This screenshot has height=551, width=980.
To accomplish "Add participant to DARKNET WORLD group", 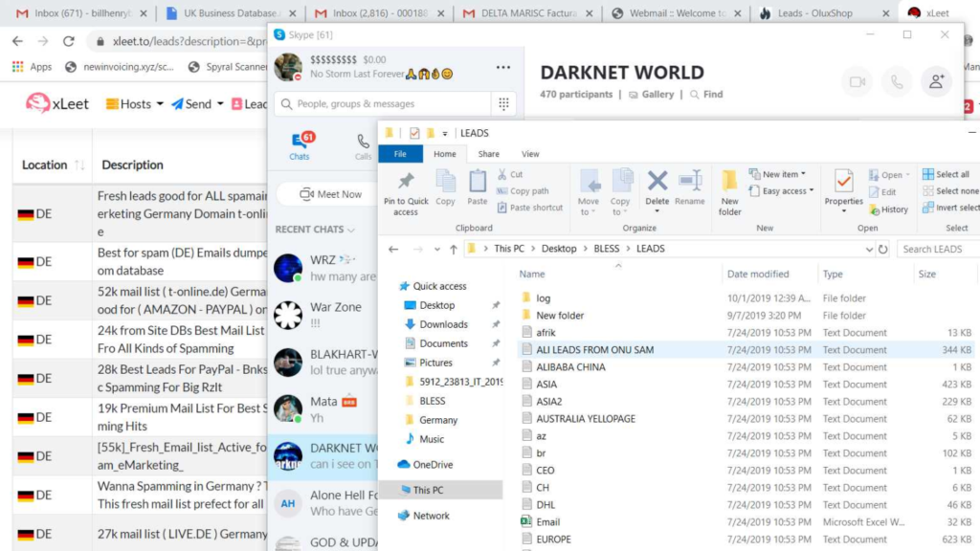I will (x=936, y=82).
